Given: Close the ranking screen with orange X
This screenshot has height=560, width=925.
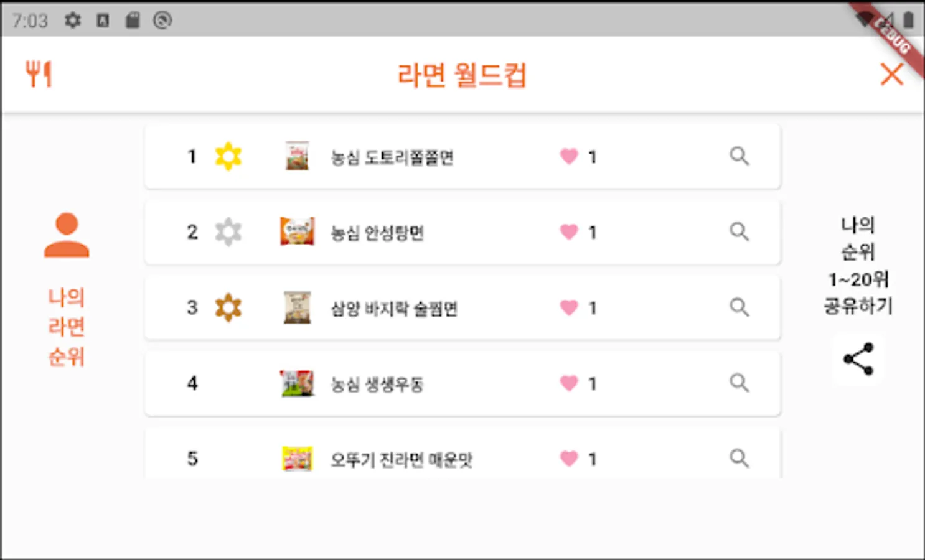Looking at the screenshot, I should point(891,75).
